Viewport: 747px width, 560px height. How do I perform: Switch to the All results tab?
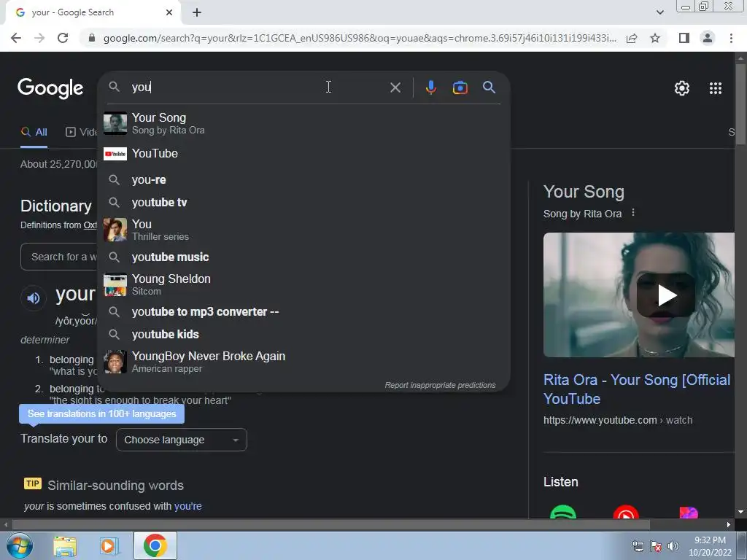(34, 133)
